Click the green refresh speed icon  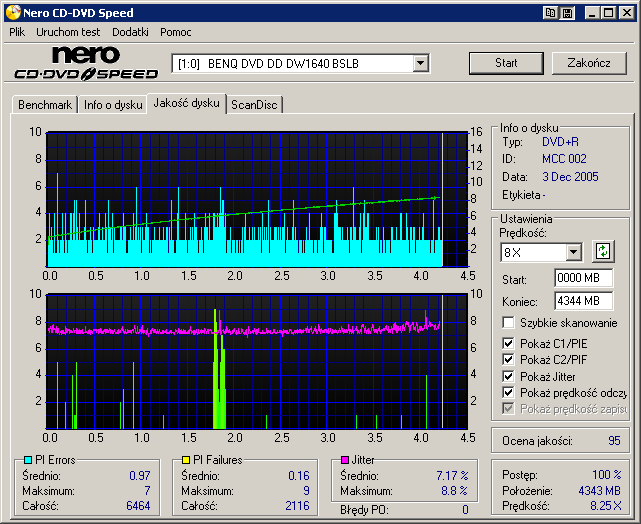pos(603,251)
